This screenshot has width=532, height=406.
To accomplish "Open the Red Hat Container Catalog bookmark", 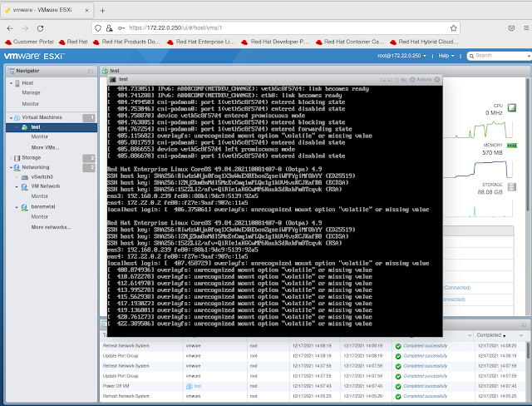I will 350,42.
